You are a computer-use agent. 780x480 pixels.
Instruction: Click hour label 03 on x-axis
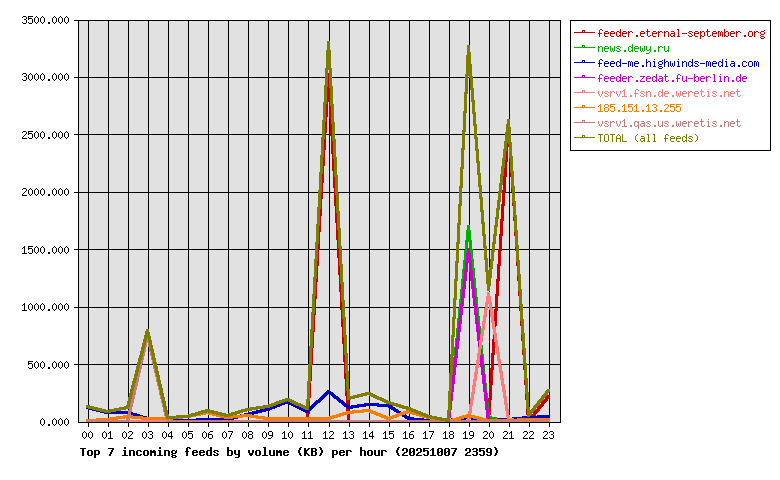(x=147, y=435)
